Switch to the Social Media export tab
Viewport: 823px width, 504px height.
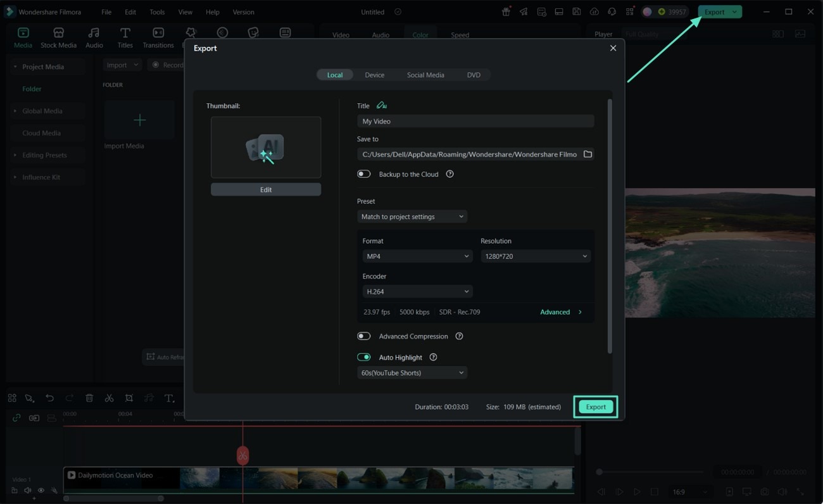tap(425, 75)
